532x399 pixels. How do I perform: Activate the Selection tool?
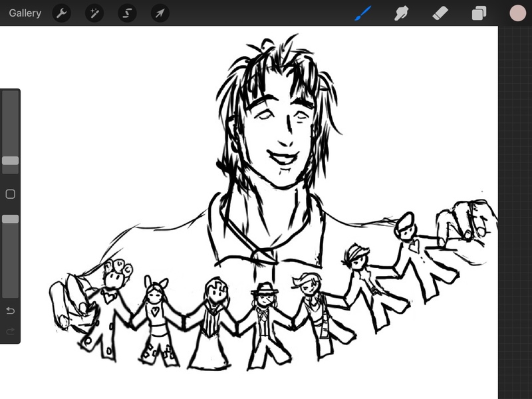[127, 13]
